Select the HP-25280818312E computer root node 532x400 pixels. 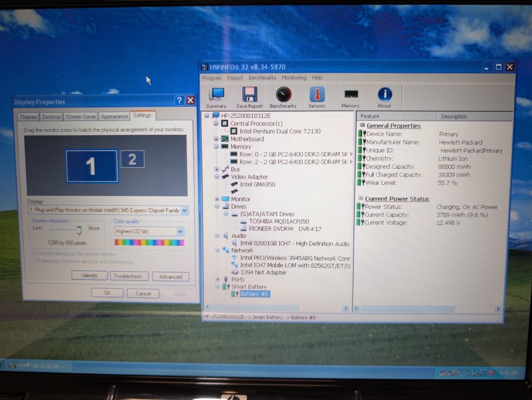click(x=245, y=116)
